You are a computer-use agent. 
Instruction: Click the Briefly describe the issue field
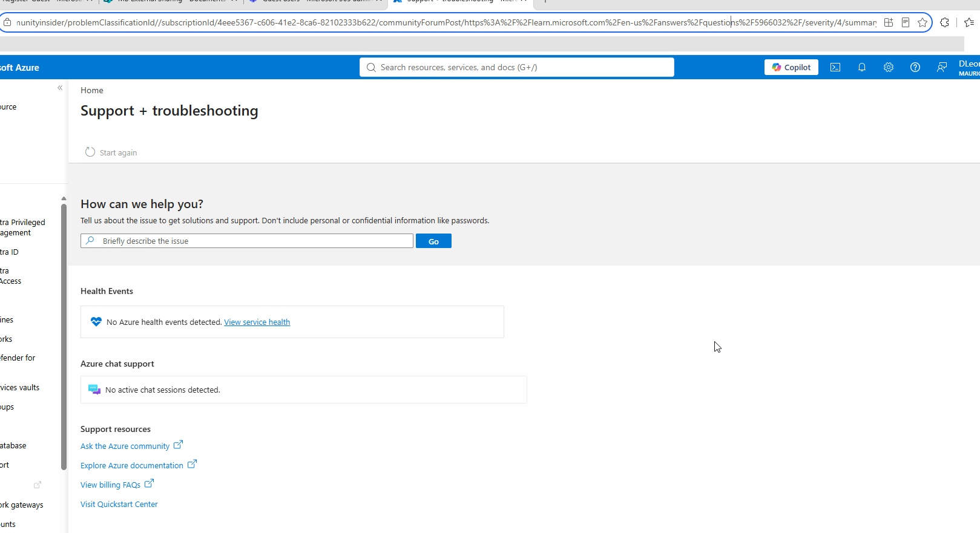(x=247, y=241)
